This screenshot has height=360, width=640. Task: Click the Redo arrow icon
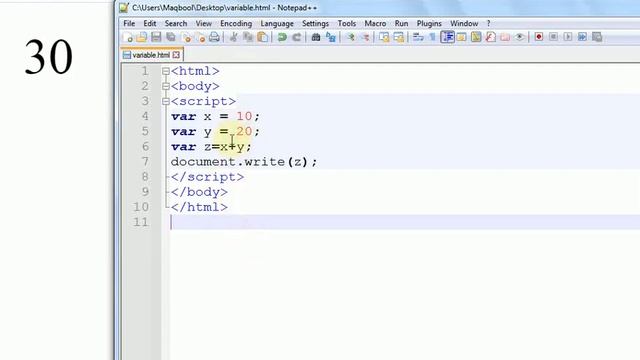coord(297,37)
